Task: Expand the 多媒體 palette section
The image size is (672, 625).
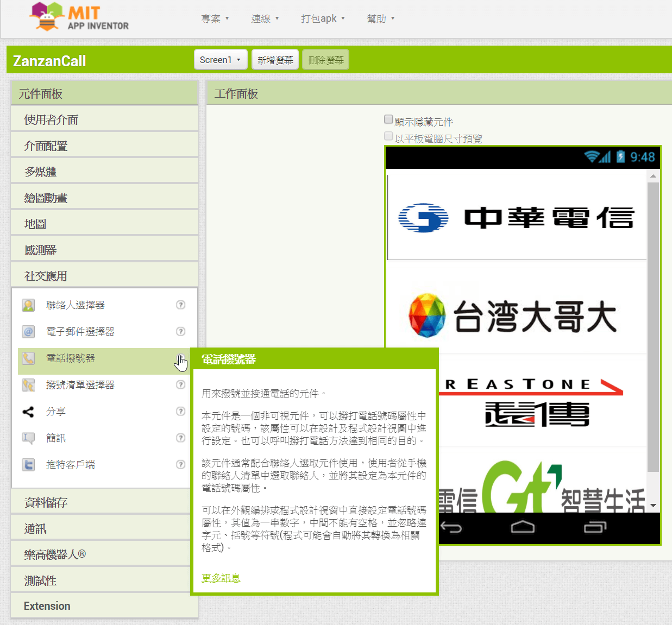Action: point(104,172)
